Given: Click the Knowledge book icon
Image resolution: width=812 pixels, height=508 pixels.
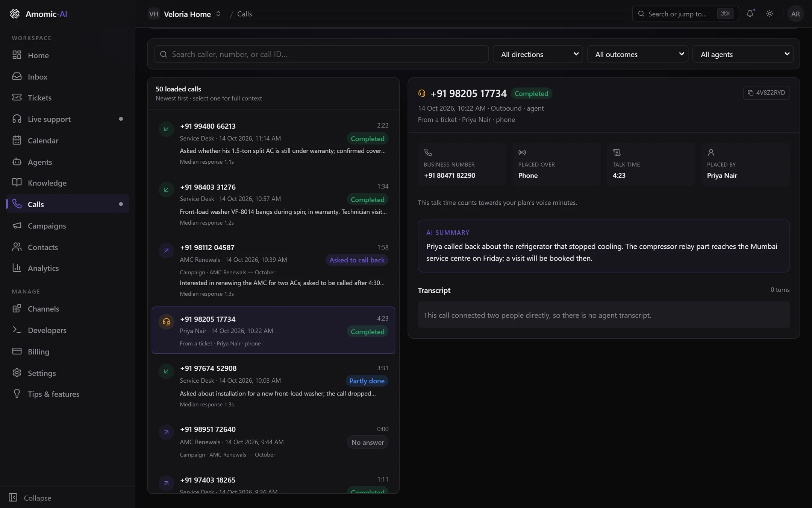Looking at the screenshot, I should click(17, 183).
